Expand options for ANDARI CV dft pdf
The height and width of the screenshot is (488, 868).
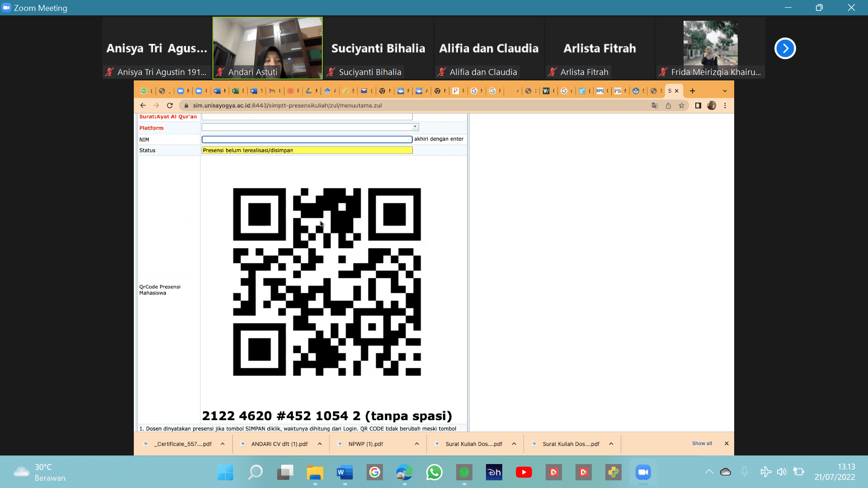[320, 444]
